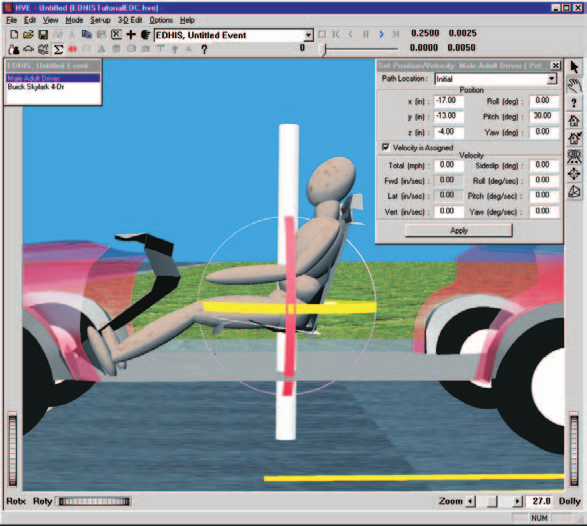The height and width of the screenshot is (526, 587).
Task: Open the Environment editor icon
Action: click(43, 49)
